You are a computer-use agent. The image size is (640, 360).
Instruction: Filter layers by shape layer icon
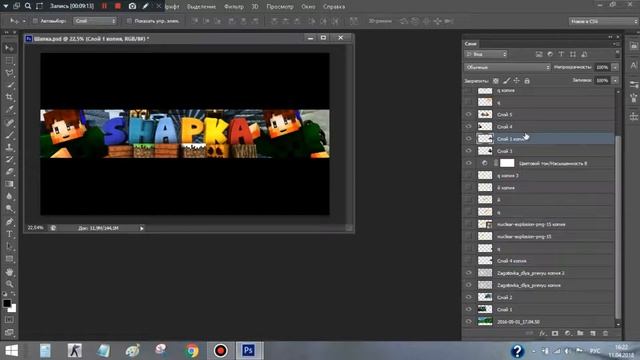coord(573,54)
